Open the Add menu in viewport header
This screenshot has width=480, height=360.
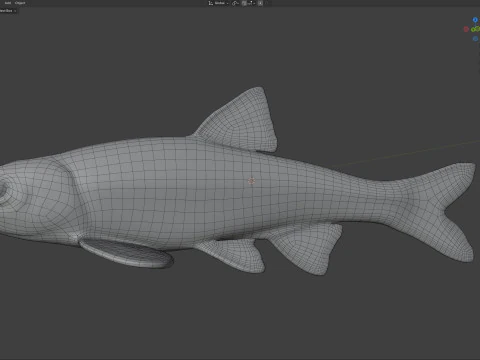8,3
